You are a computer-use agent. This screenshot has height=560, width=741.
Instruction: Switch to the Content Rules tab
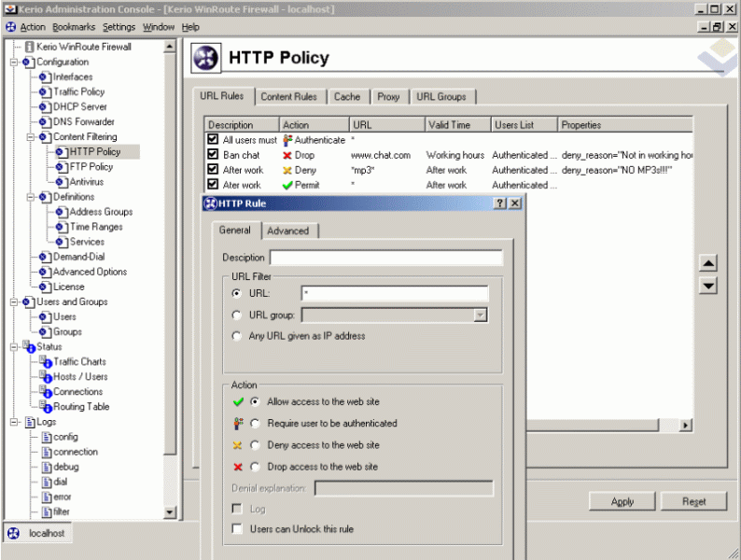(x=289, y=97)
